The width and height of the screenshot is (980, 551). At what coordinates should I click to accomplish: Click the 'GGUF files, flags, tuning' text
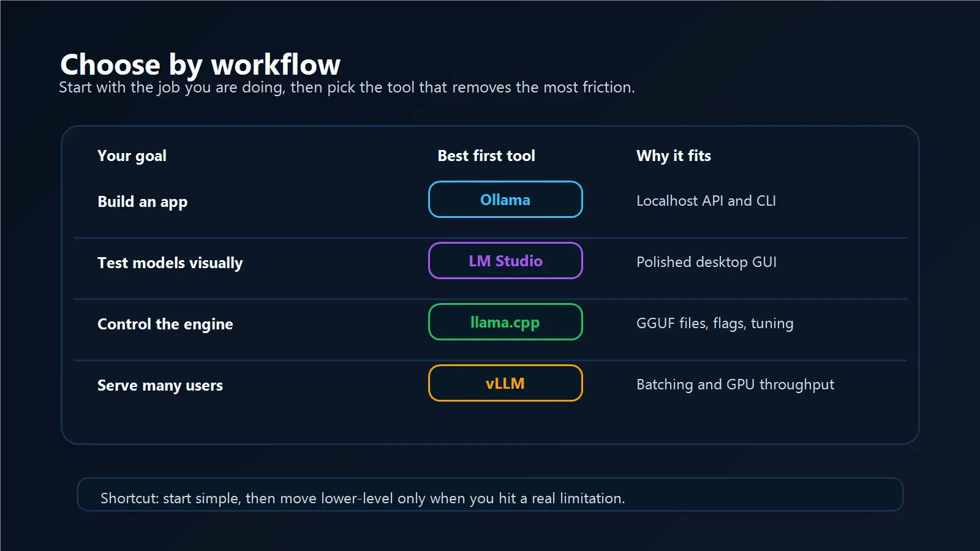coord(715,323)
